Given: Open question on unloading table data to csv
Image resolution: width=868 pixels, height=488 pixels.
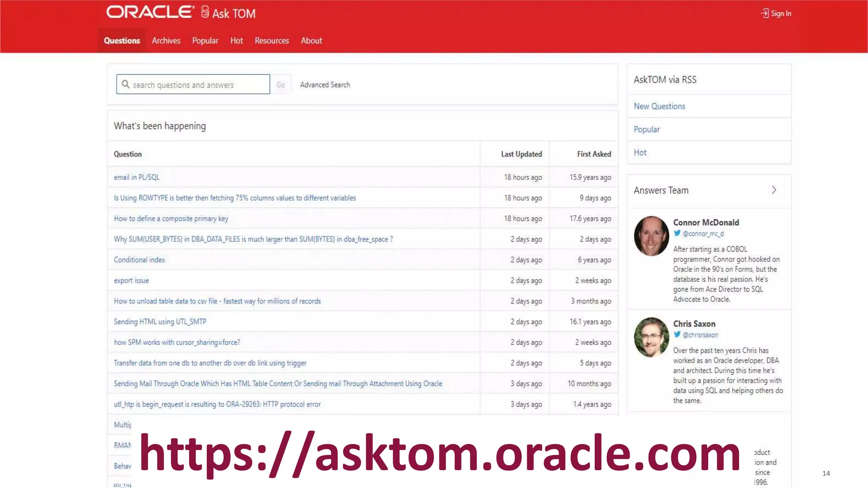Looking at the screenshot, I should [x=217, y=301].
